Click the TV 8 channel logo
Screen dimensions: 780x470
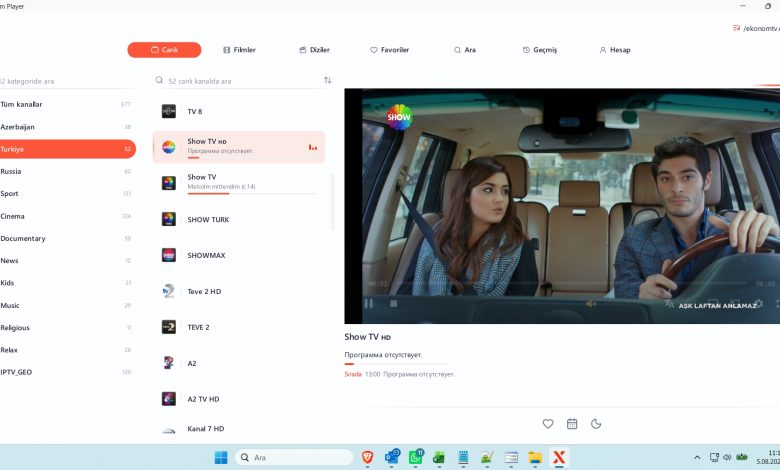pyautogui.click(x=169, y=111)
